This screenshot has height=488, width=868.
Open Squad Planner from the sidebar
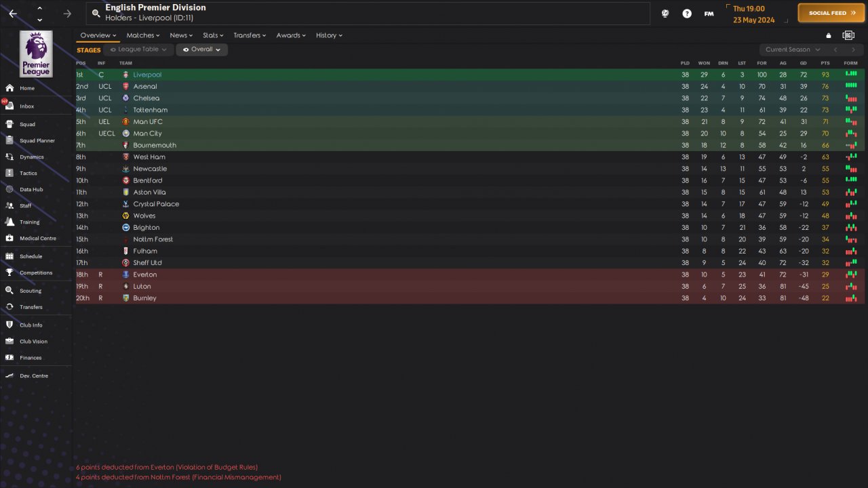[37, 140]
